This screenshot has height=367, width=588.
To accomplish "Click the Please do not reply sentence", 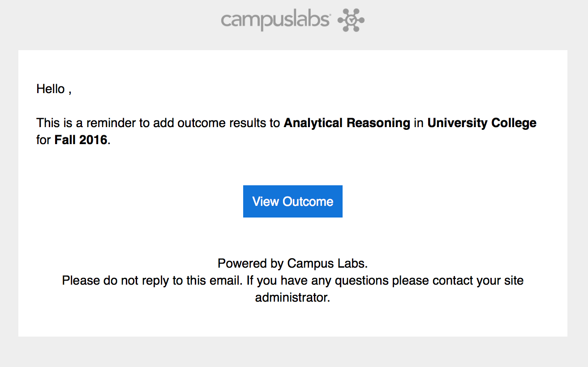I will coord(152,280).
